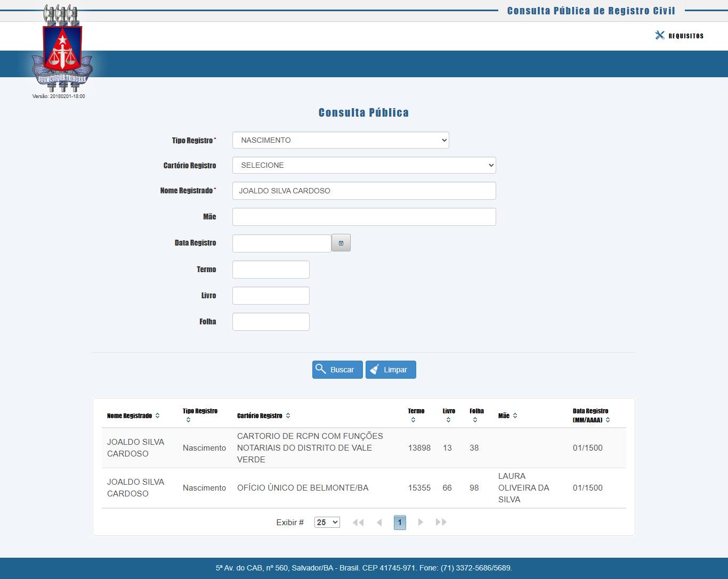Sort results by Cartório Registro arrows
The image size is (728, 579).
tap(288, 415)
